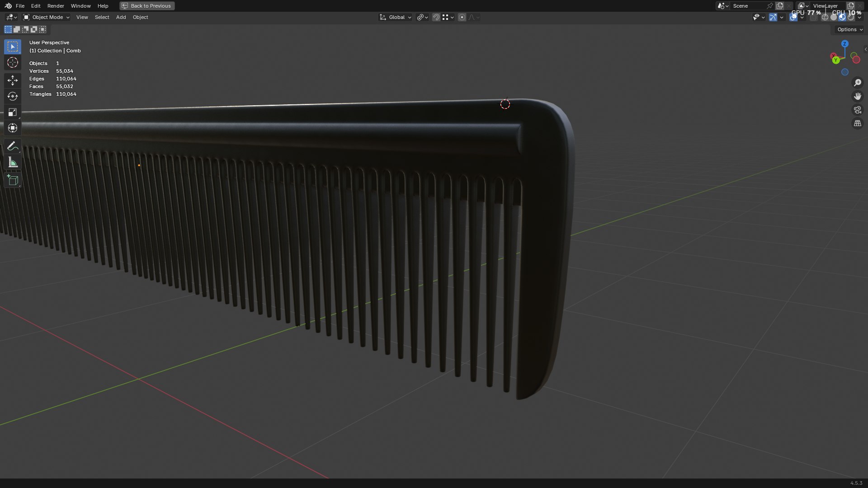Set selection mode to extend
This screenshot has width=868, height=488.
pyautogui.click(x=17, y=29)
